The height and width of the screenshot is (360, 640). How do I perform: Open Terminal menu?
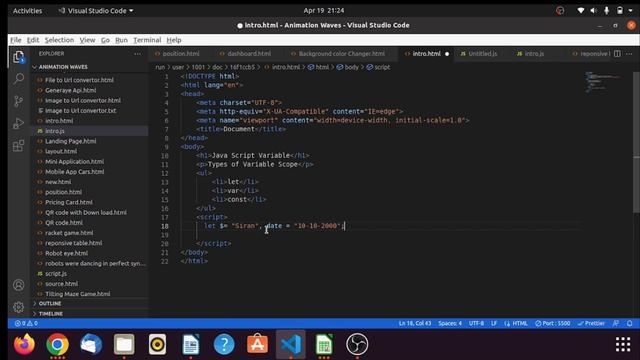click(x=147, y=40)
